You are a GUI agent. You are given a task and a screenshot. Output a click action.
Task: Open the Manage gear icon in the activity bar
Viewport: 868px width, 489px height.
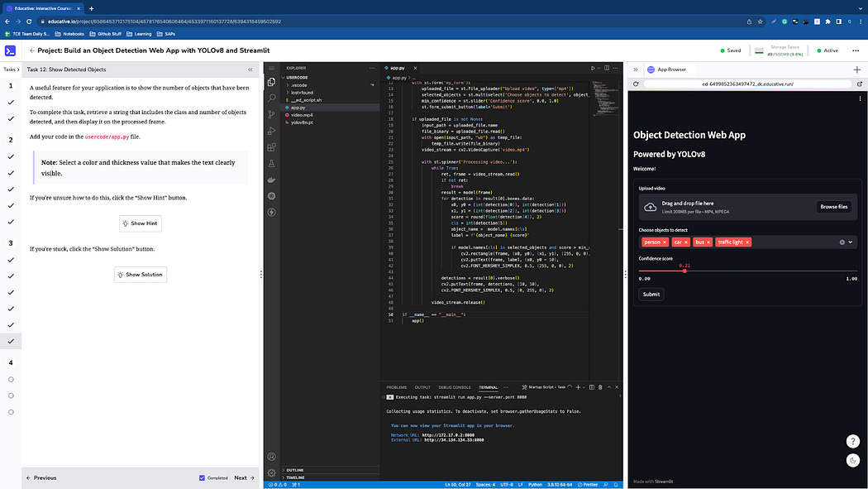pos(271,473)
